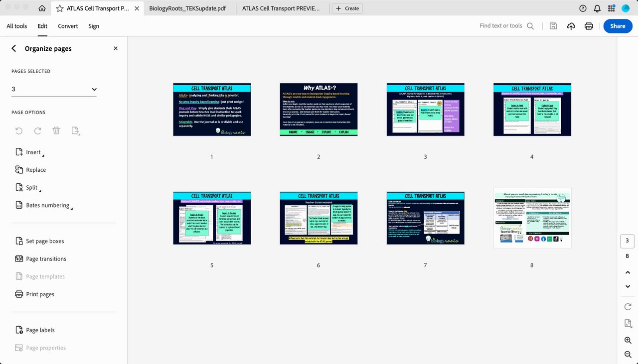Viewport: 638px width, 364px height.
Task: Rotate selected page counterclockwise
Action: pyautogui.click(x=19, y=130)
